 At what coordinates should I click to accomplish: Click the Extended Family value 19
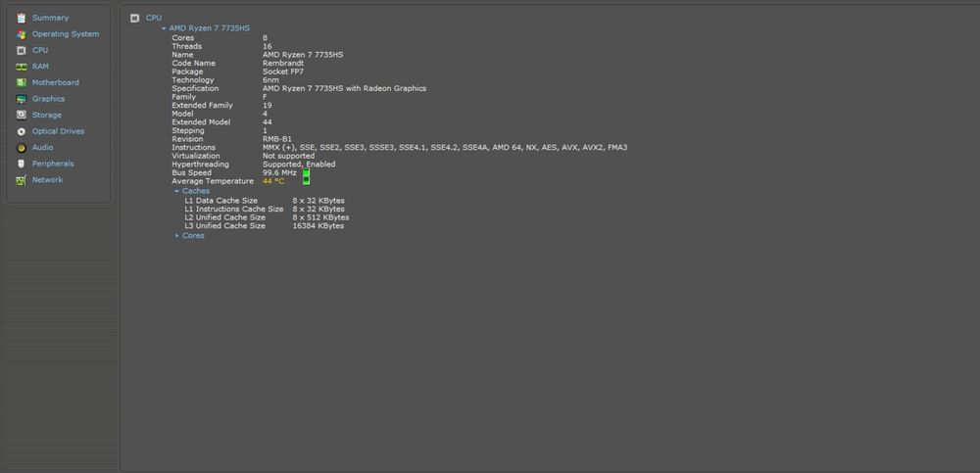click(x=267, y=105)
